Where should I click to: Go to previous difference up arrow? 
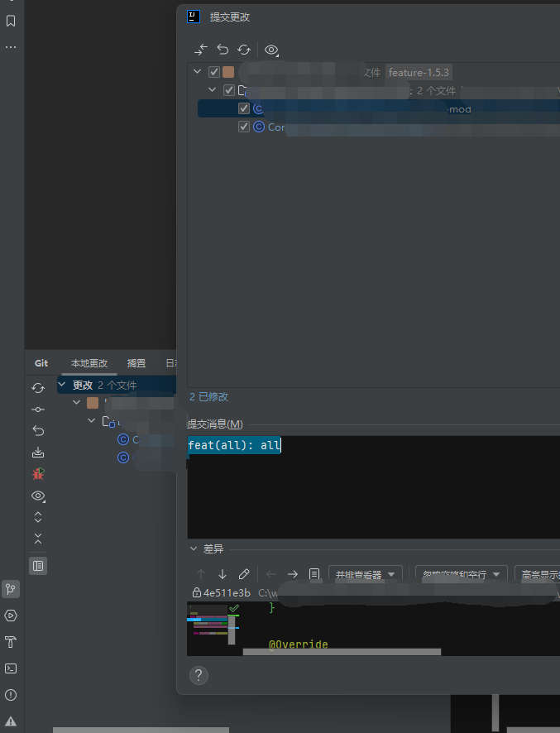point(201,574)
